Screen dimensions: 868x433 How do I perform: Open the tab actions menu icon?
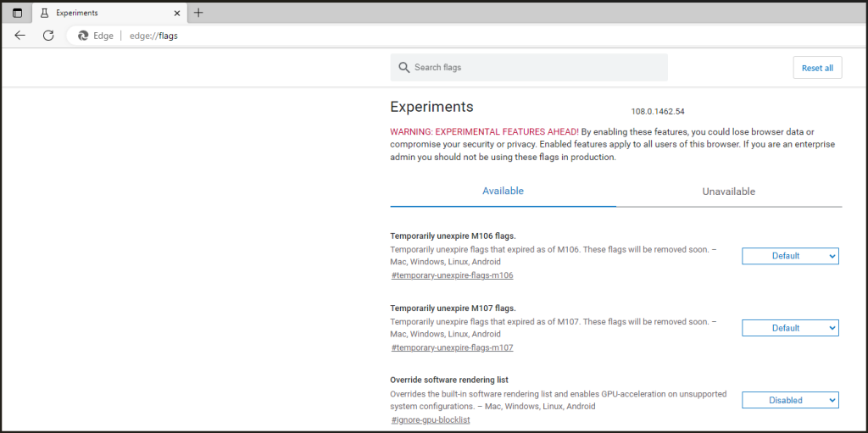[17, 14]
